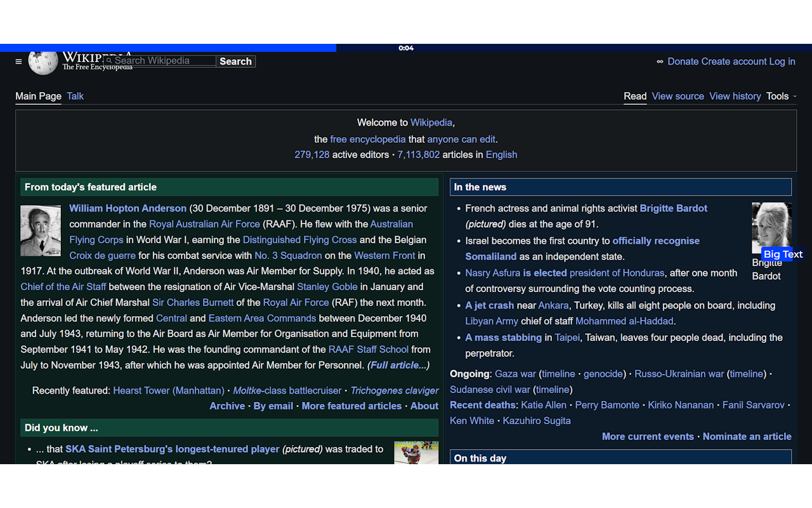Open the View source tab
812x508 pixels.
(678, 96)
